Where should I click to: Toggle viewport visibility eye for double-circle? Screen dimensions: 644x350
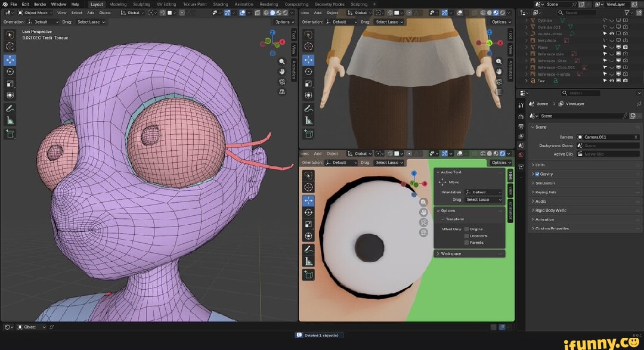[x=612, y=33]
